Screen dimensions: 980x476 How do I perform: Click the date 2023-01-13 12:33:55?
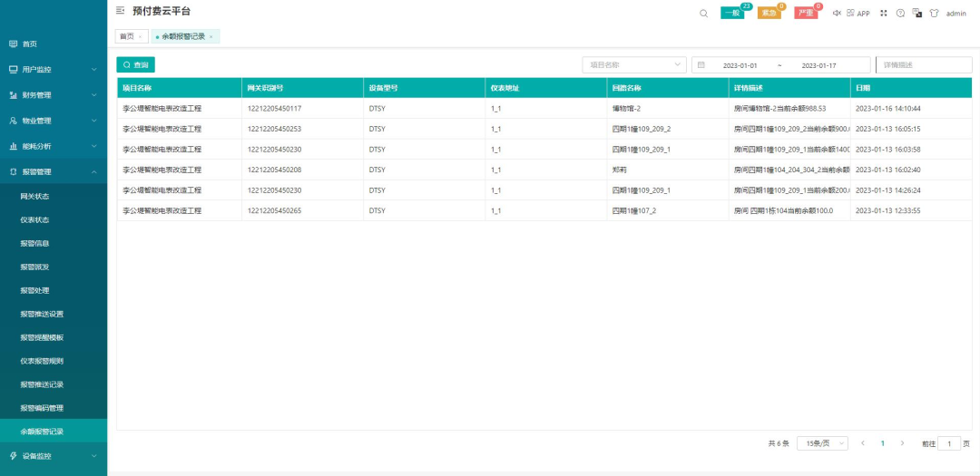pyautogui.click(x=888, y=210)
